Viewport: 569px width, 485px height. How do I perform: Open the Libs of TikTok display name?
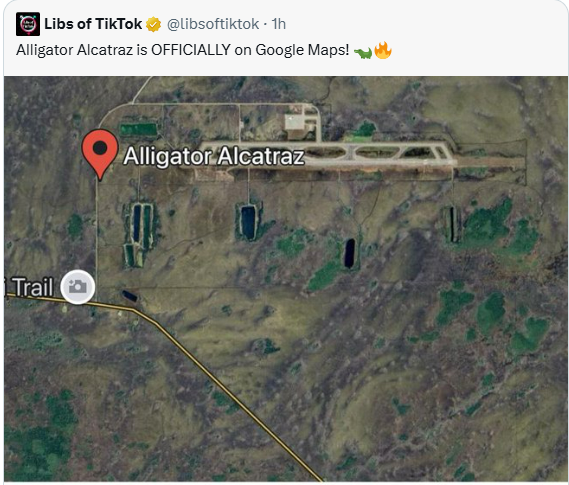pyautogui.click(x=93, y=24)
